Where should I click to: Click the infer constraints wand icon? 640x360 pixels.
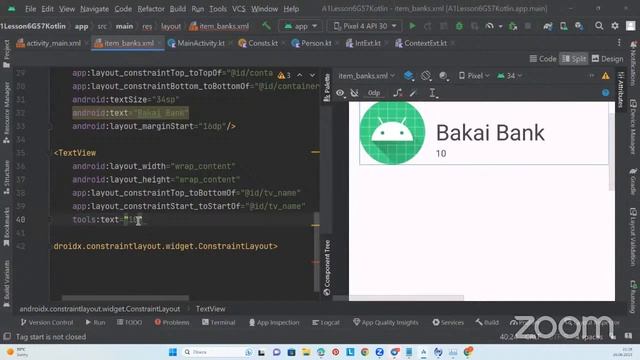coord(413,93)
